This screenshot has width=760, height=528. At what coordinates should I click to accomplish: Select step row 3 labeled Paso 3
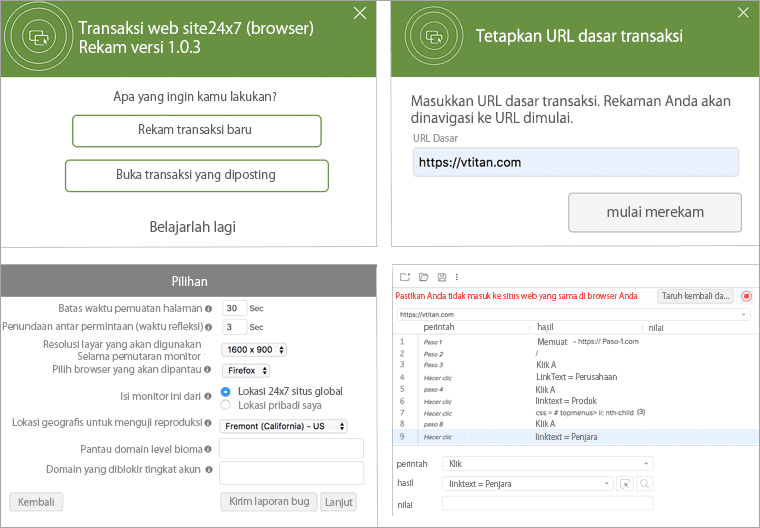[575, 365]
